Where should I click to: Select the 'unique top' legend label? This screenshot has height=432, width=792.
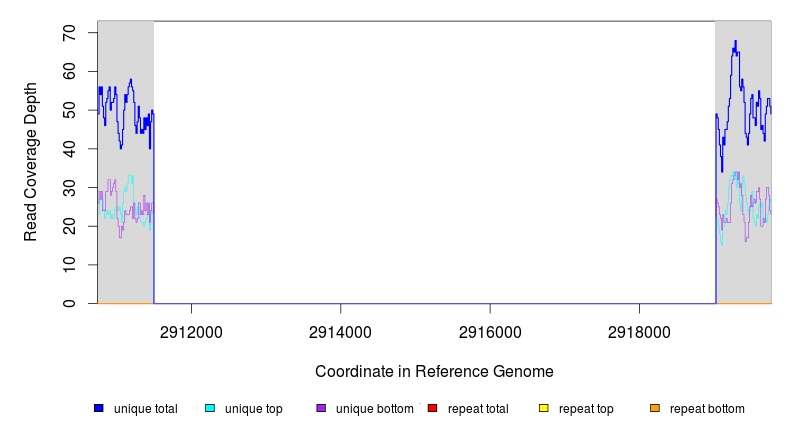tap(254, 409)
